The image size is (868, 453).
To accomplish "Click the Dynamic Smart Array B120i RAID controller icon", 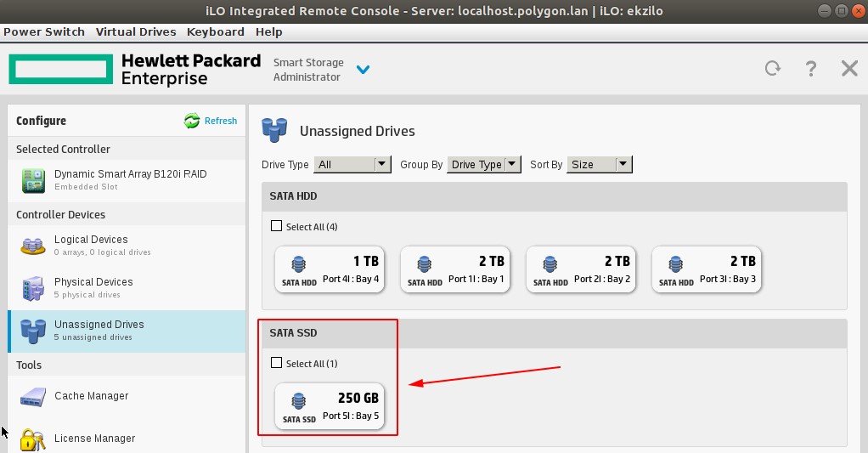I will click(33, 179).
